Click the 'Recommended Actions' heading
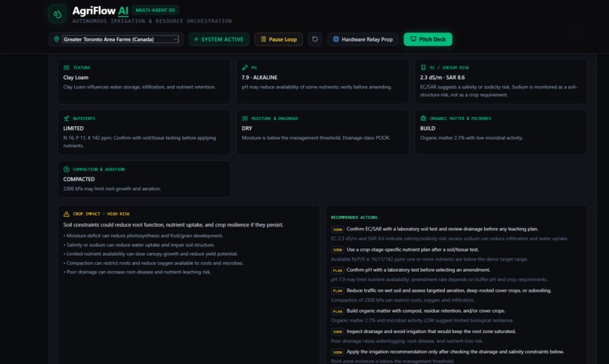This screenshot has width=609, height=364. coord(354,217)
